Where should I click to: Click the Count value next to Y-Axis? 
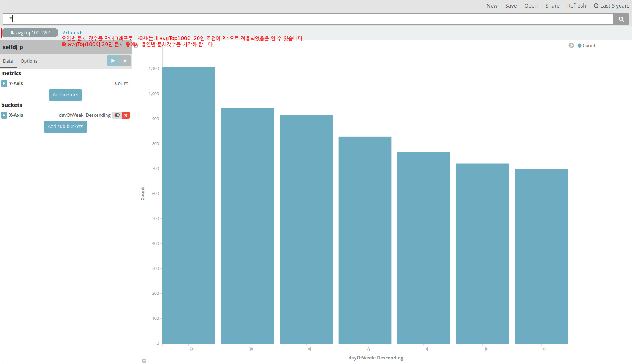click(121, 84)
